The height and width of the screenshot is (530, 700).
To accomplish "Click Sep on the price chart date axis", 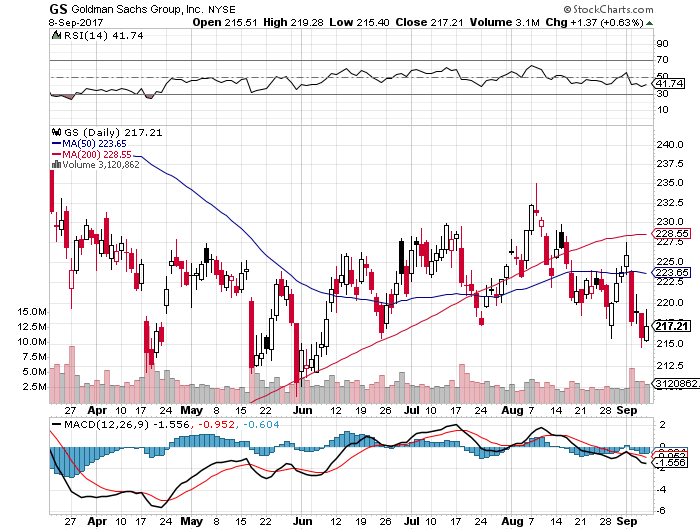I will (x=627, y=410).
